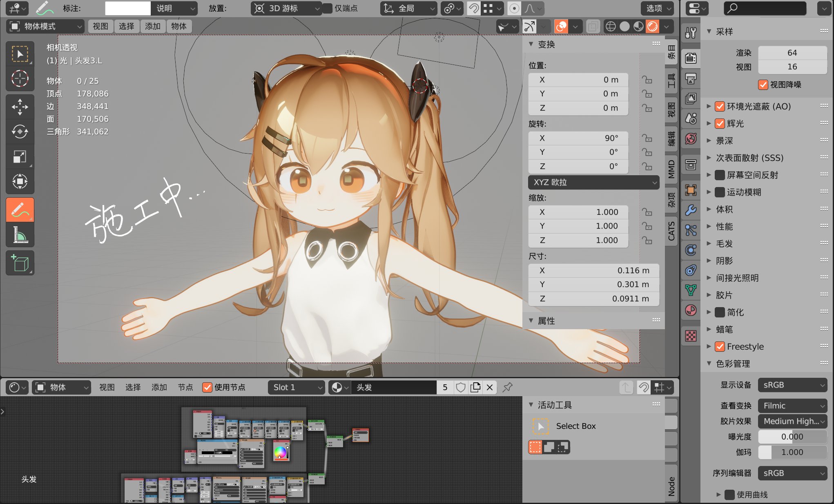Screen dimensions: 834x504
Task: Uncheck 使用节点 in node editor
Action: point(207,387)
